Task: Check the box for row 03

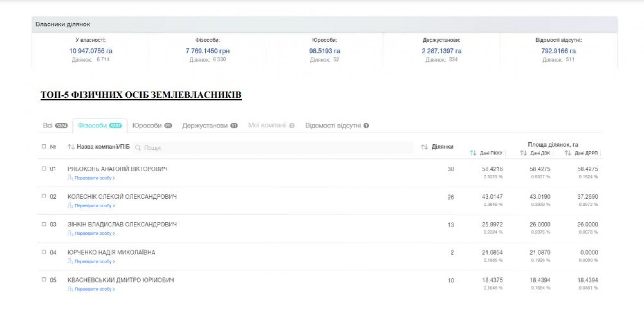Action: pyautogui.click(x=44, y=224)
